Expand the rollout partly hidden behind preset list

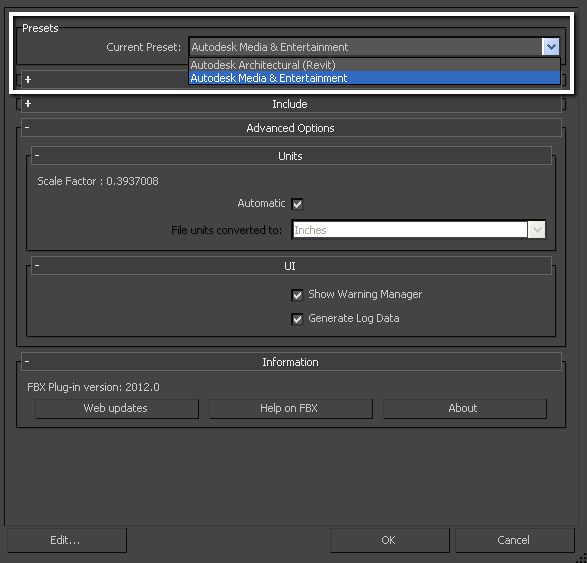pos(28,79)
